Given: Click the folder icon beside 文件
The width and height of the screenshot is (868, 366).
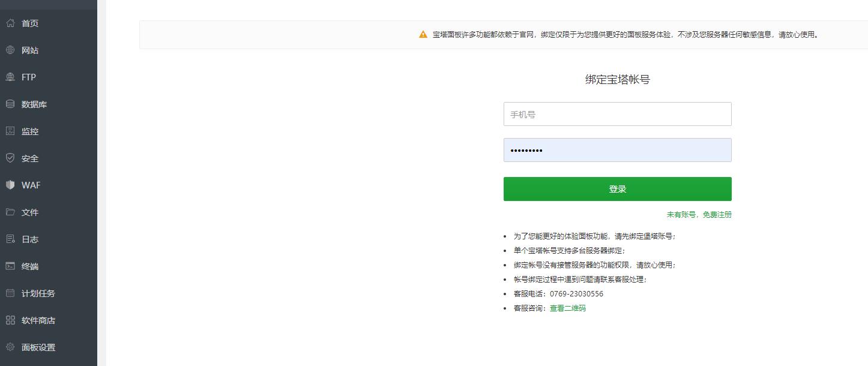Looking at the screenshot, I should click(x=10, y=212).
